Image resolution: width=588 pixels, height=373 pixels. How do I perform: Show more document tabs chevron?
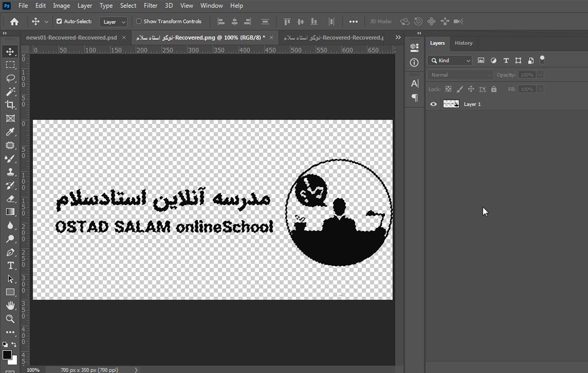398,38
